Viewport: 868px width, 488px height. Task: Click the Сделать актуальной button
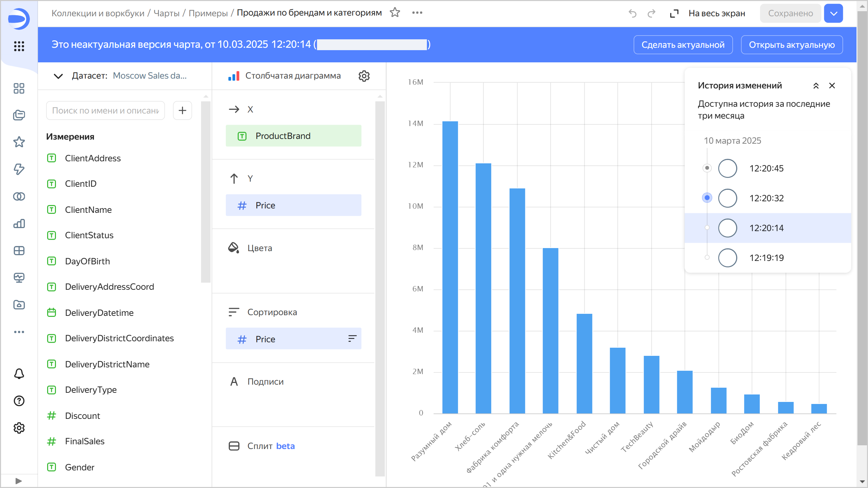pyautogui.click(x=683, y=45)
